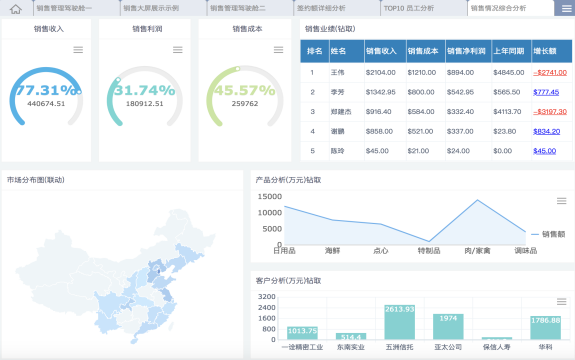Click the 45.57% sales cost gauge
The width and height of the screenshot is (575, 360).
[x=245, y=96]
